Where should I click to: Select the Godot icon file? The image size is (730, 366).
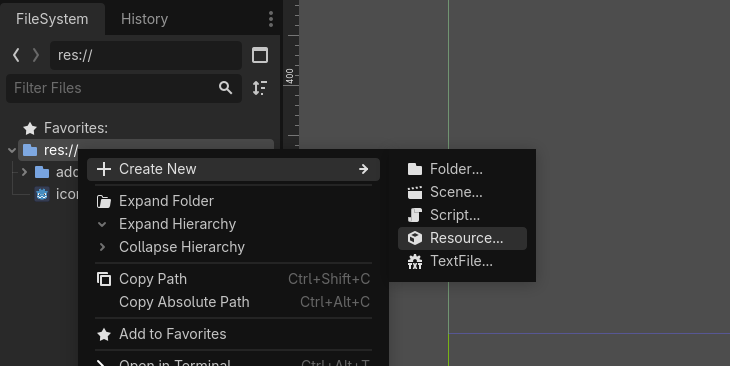tap(56, 194)
